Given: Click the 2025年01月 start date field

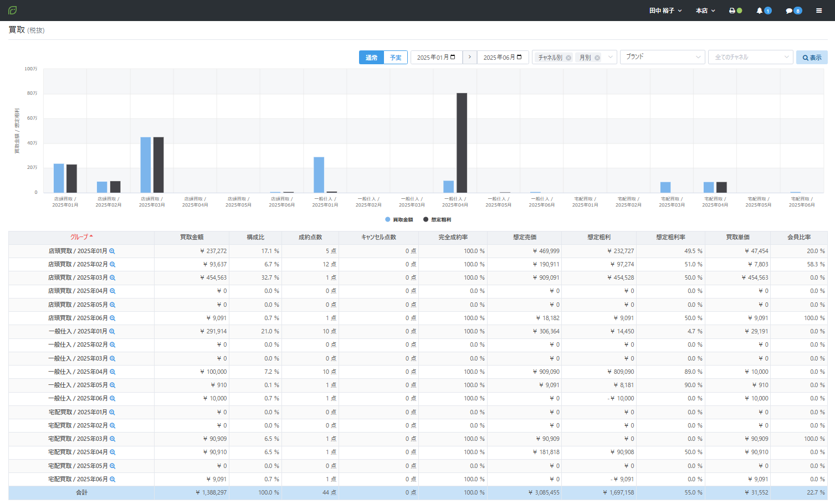Looking at the screenshot, I should [x=436, y=58].
